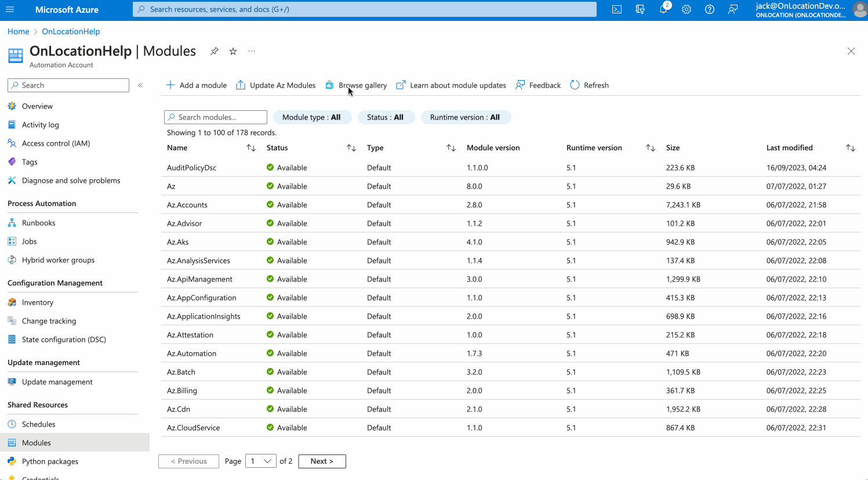
Task: Click the Change tracking icon
Action: coord(12,321)
